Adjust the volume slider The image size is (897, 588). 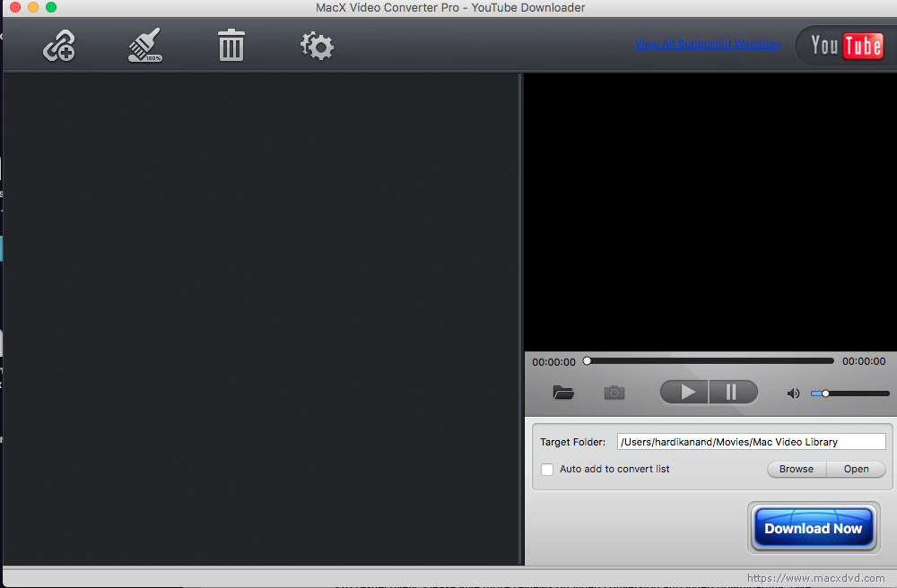(x=850, y=393)
